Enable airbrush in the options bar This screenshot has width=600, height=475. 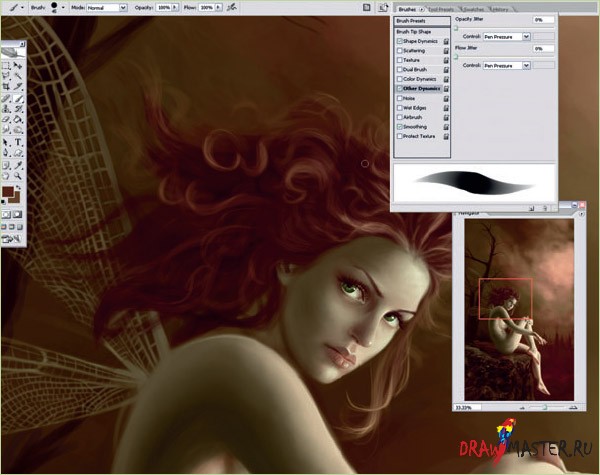232,7
